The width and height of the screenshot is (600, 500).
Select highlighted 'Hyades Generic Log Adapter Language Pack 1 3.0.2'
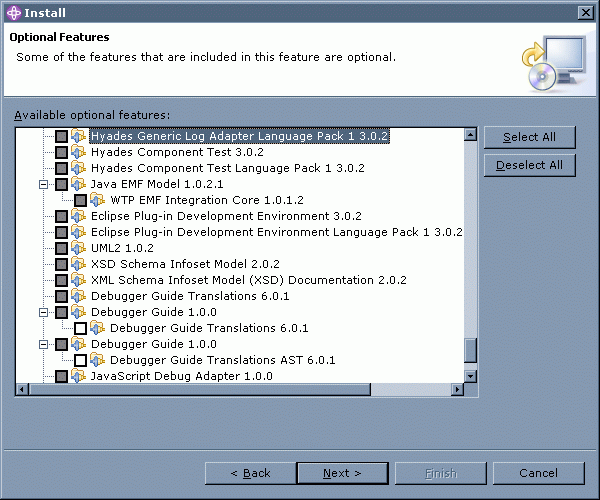point(240,136)
